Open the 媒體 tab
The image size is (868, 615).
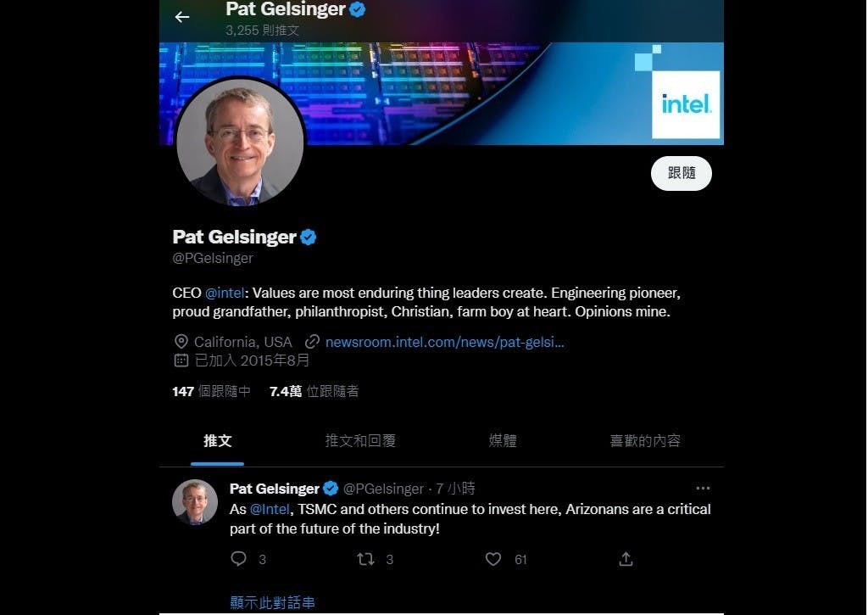tap(503, 441)
